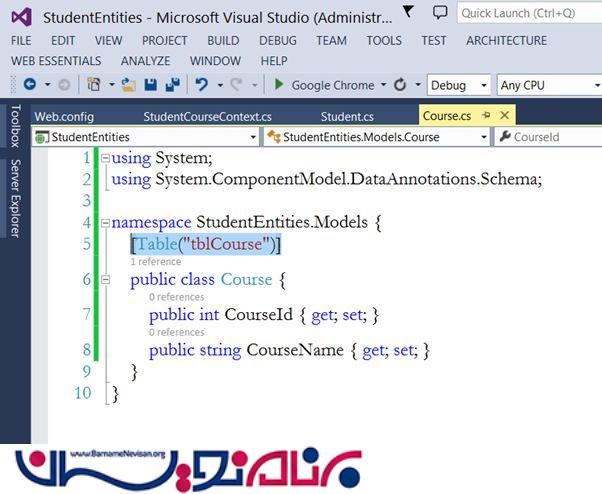Viewport: 602px width, 494px height.
Task: Collapse the namespace StudentEntities.Models block
Action: click(x=105, y=222)
